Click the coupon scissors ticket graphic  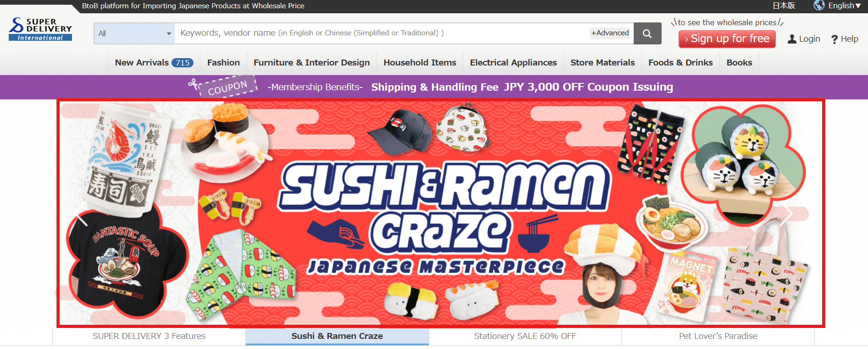pos(223,87)
